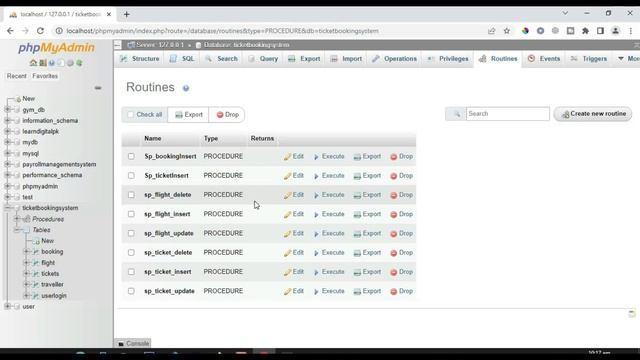Image resolution: width=640 pixels, height=360 pixels.
Task: Open the Favorites navigation link
Action: [x=45, y=76]
